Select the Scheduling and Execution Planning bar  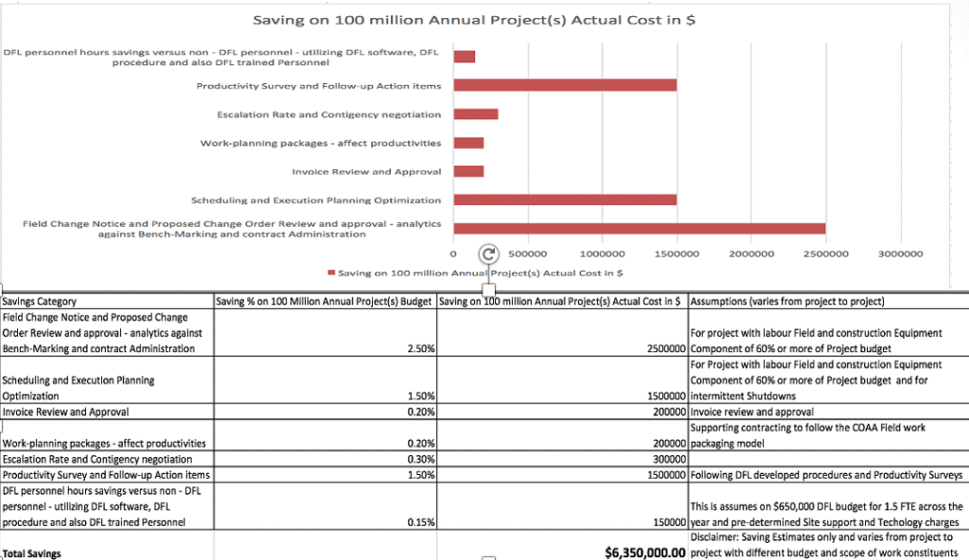565,200
